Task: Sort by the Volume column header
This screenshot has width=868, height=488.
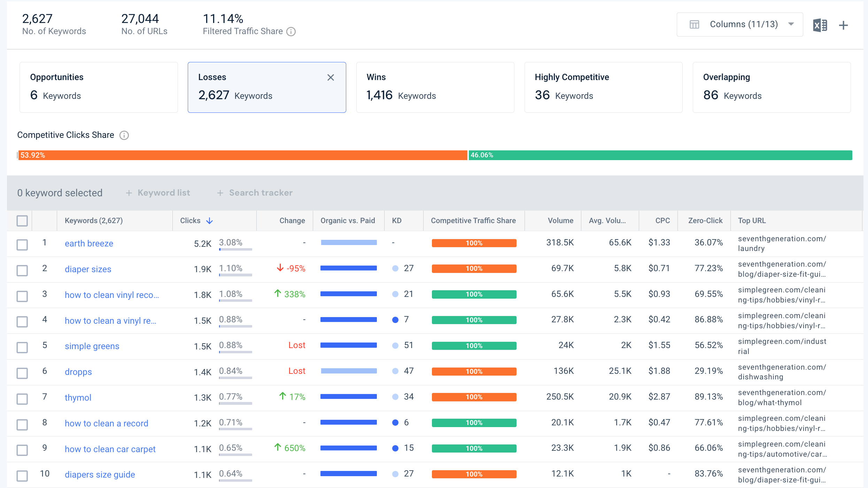Action: coord(560,221)
